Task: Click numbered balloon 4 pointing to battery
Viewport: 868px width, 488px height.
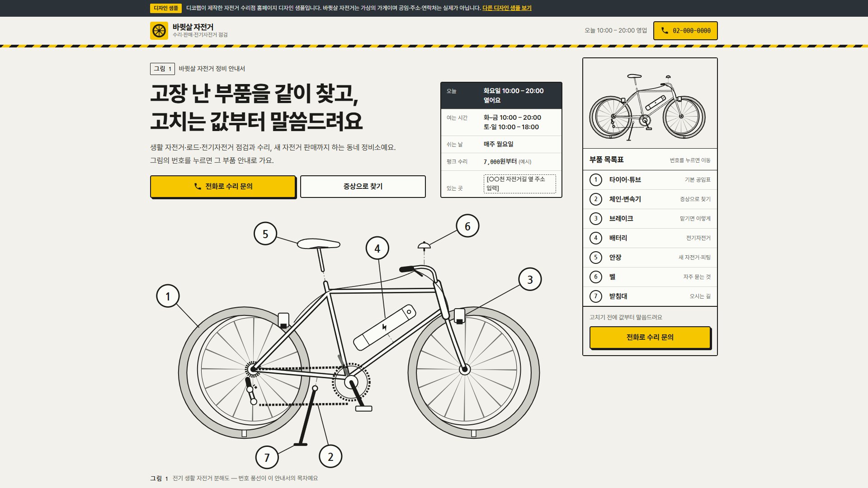Action: [377, 248]
